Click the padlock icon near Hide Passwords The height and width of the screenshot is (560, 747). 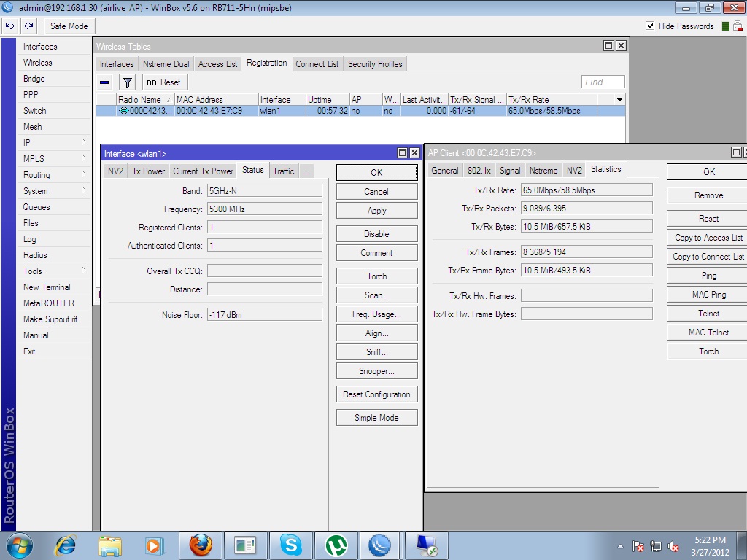[738, 26]
